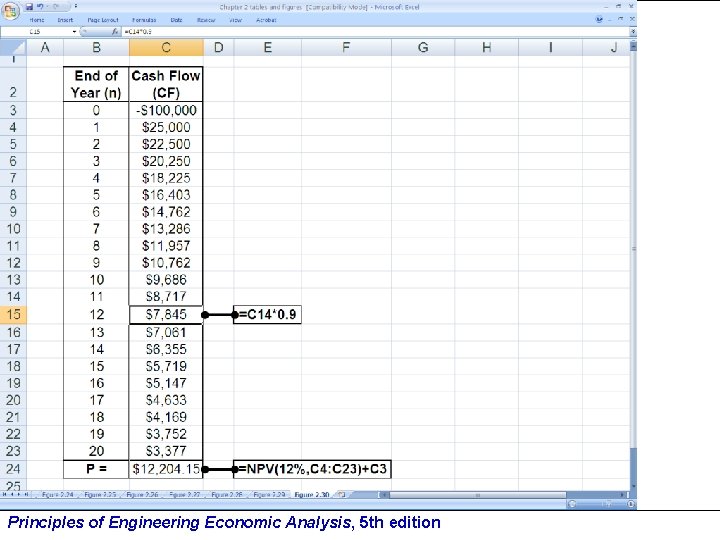Click cell with -$100,000
The height and width of the screenshot is (540, 720).
pyautogui.click(x=166, y=110)
